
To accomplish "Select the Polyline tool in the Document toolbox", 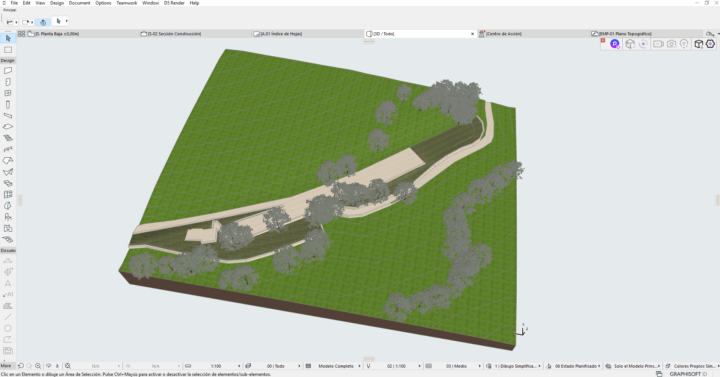I will tap(8, 339).
